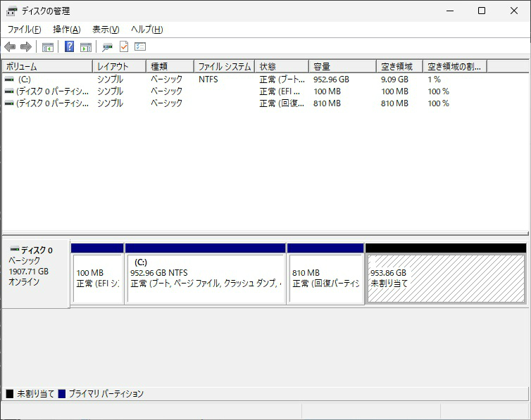Open Help via blue question mark icon
The width and height of the screenshot is (531, 420).
click(x=69, y=47)
